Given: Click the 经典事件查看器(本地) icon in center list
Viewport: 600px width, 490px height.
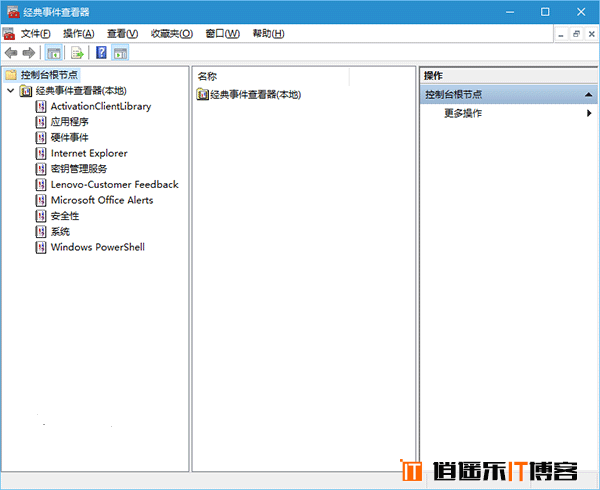Looking at the screenshot, I should click(x=202, y=94).
